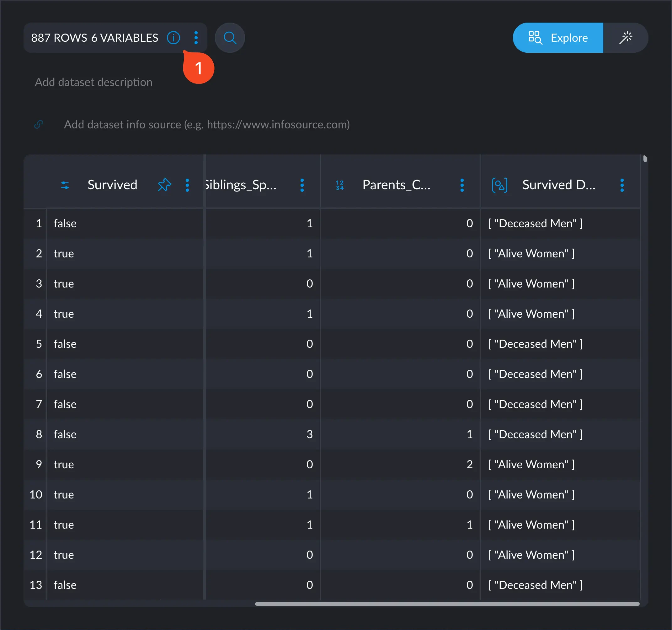Open dataset info icon
The image size is (672, 630).
pos(173,38)
